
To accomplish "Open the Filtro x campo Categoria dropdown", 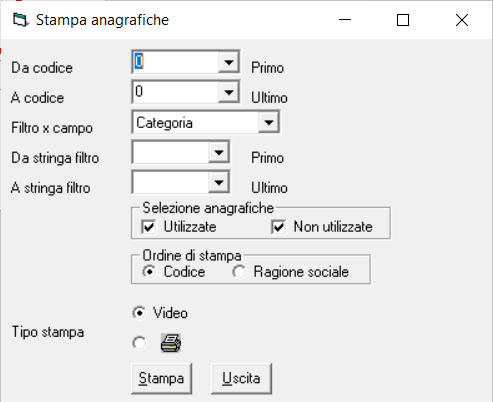I will [x=269, y=122].
